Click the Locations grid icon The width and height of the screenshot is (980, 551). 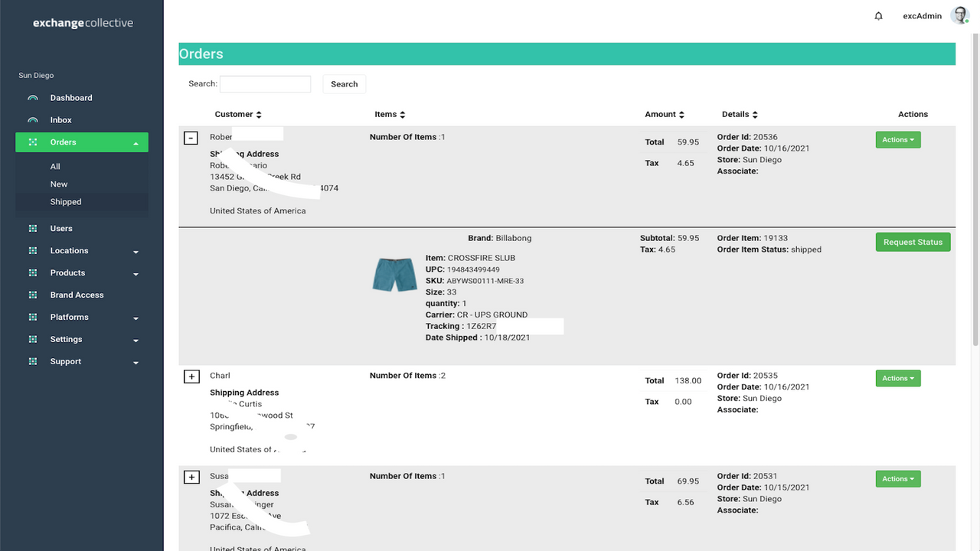[x=33, y=251]
